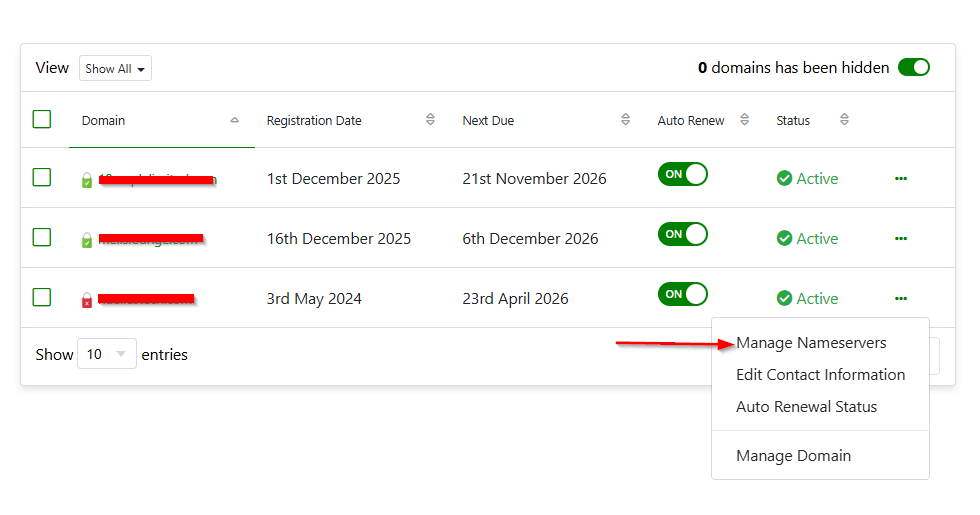Check the box for the 3rd May 2024 domain

[42, 297]
